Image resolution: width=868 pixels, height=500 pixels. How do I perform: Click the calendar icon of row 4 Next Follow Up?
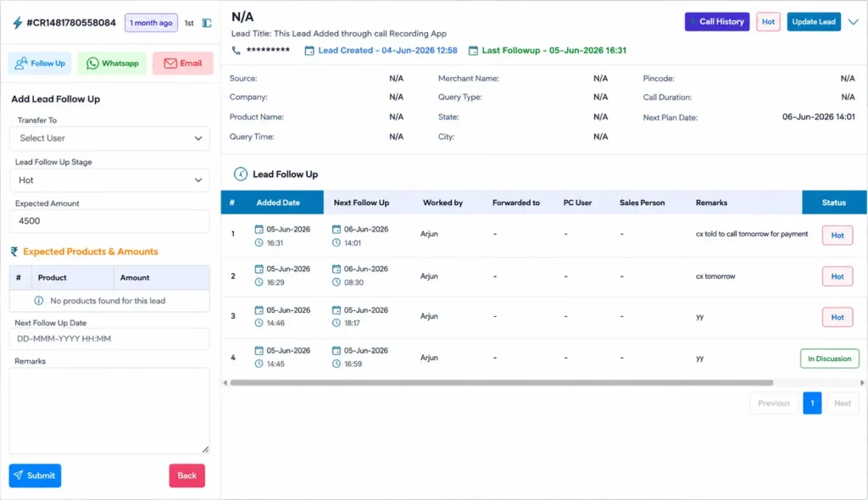(x=337, y=351)
